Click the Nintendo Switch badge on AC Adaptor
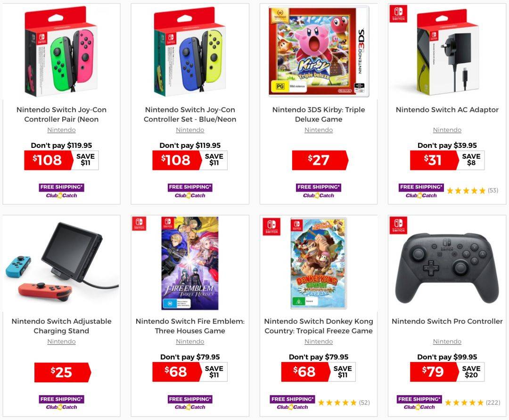The image size is (509, 420). (398, 14)
